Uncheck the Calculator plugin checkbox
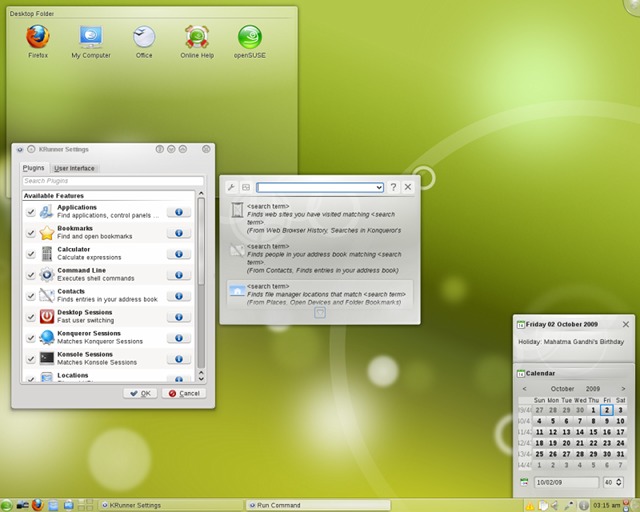 tap(31, 254)
